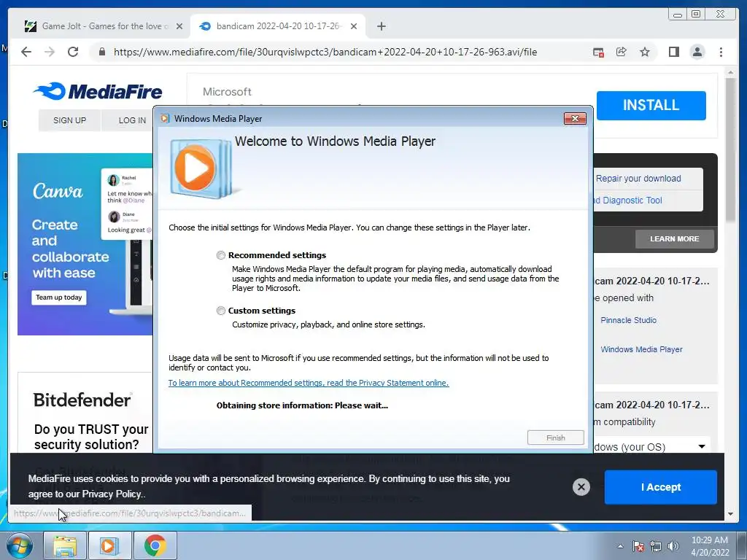The height and width of the screenshot is (560, 747).
Task: Click the vertical scrollbar thumb
Action: click(730, 149)
